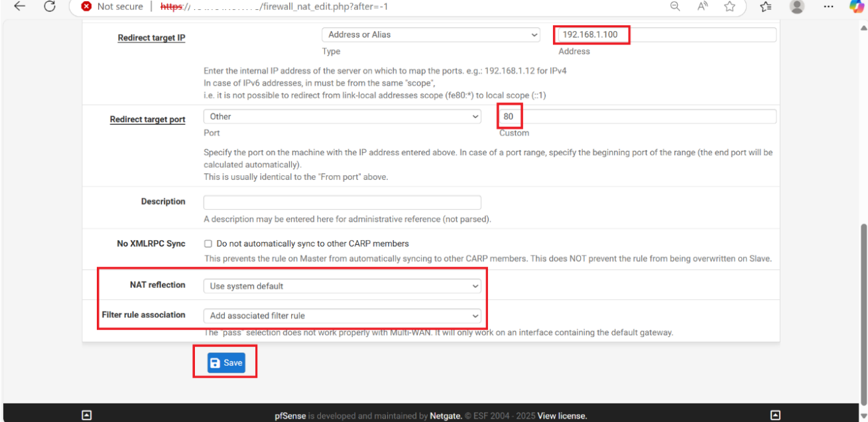
Task: Open the browser profile menu
Action: (x=797, y=7)
